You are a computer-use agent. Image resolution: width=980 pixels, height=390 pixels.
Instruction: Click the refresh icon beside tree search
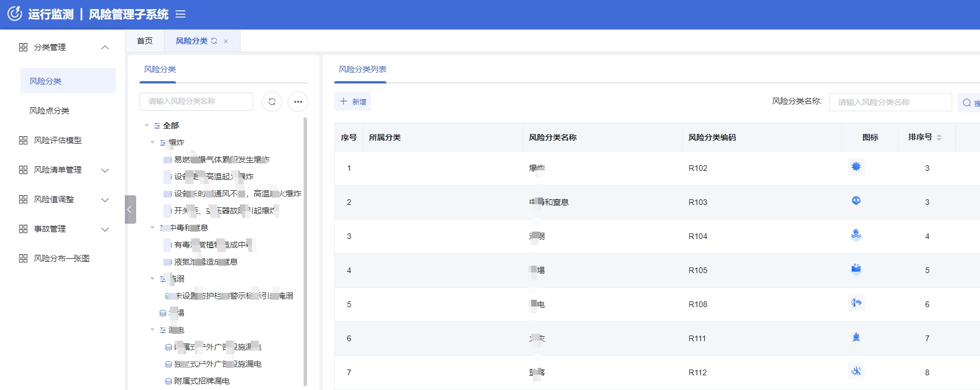pos(272,102)
